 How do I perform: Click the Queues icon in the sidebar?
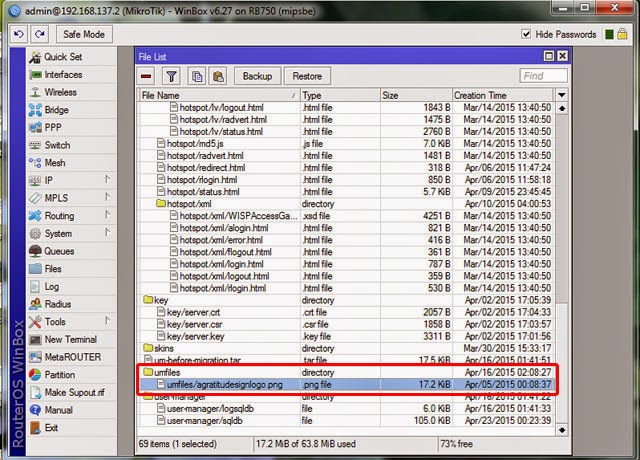point(35,251)
